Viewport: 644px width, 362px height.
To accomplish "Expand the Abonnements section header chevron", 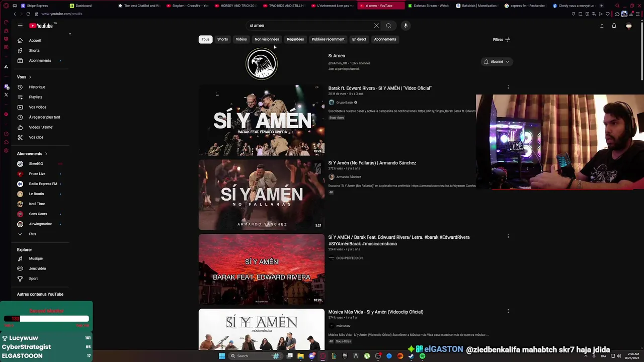I will pos(46,154).
